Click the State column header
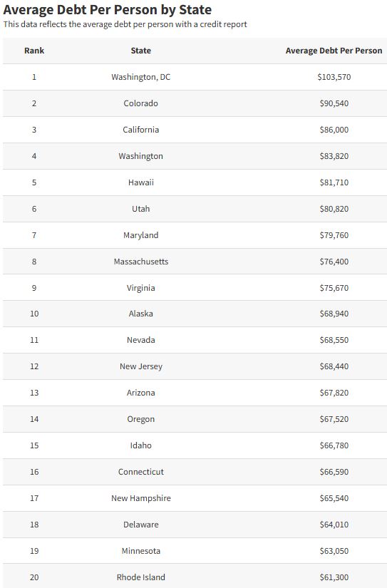Image resolution: width=387 pixels, height=588 pixels. (140, 51)
